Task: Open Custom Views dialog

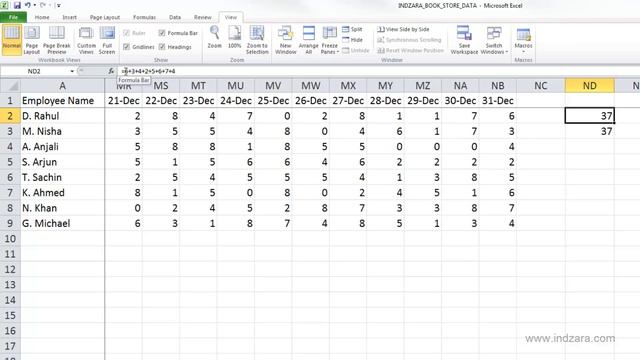Action: tap(86, 40)
